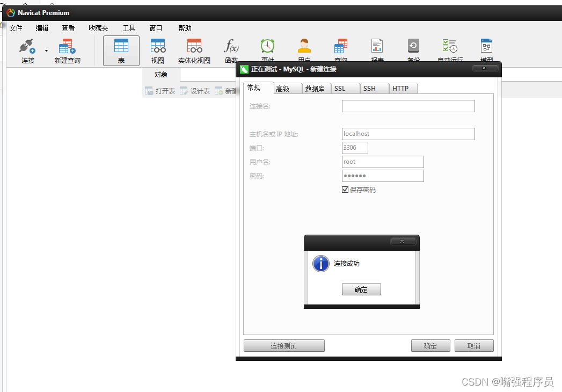562x392 pixels.
Task: Open the Model toolbar icon
Action: pyautogui.click(x=486, y=46)
